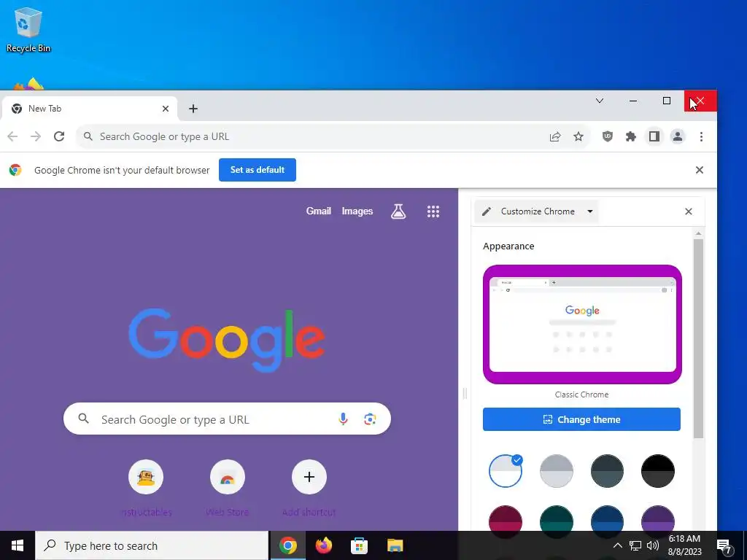The height and width of the screenshot is (560, 747).
Task: Open the uBlock Origin shield extension
Action: [607, 136]
